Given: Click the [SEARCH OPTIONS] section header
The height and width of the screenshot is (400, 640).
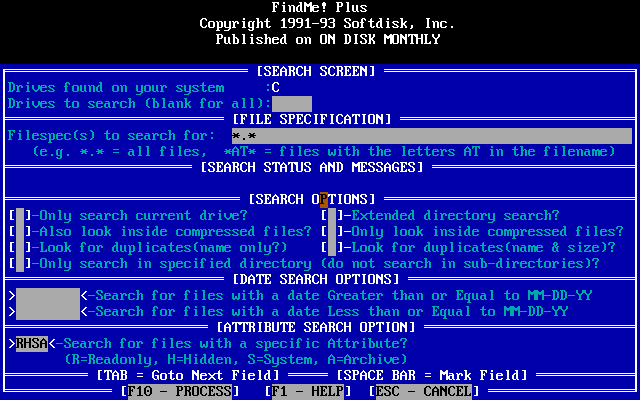Looking at the screenshot, I should [312, 200].
